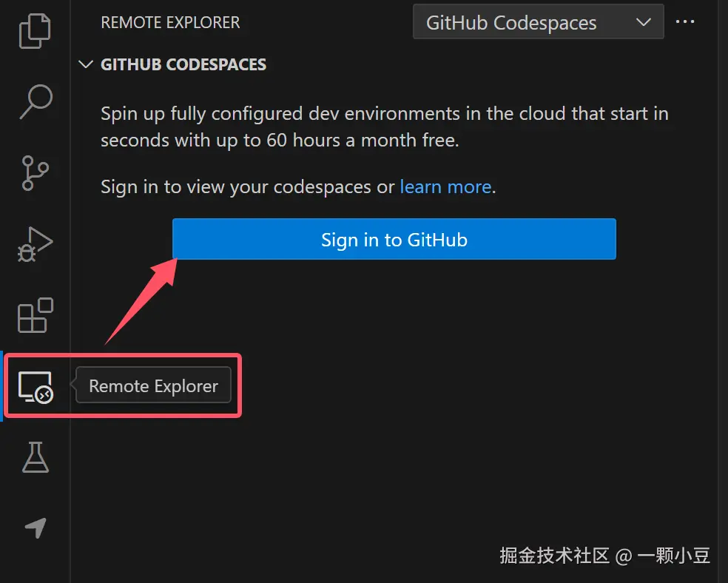Open the ellipsis more actions menu
The height and width of the screenshot is (583, 728).
pos(685,22)
